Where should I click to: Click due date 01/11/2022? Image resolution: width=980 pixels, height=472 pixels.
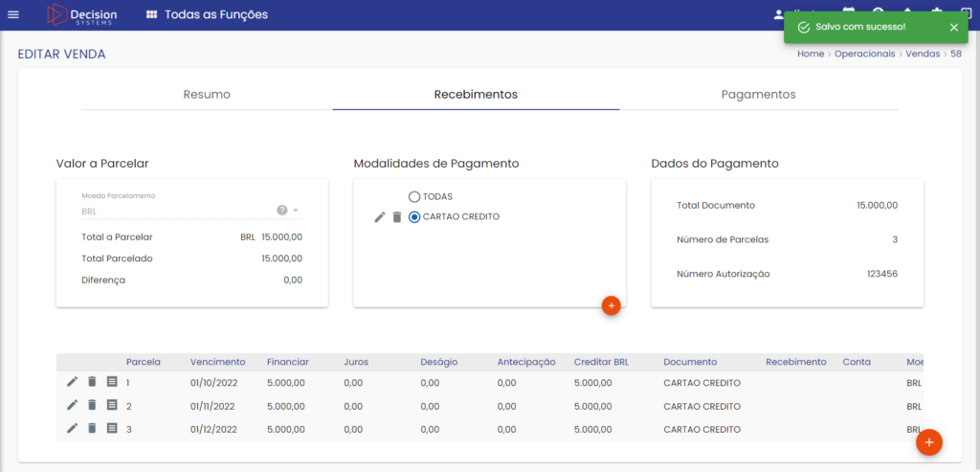click(x=212, y=406)
